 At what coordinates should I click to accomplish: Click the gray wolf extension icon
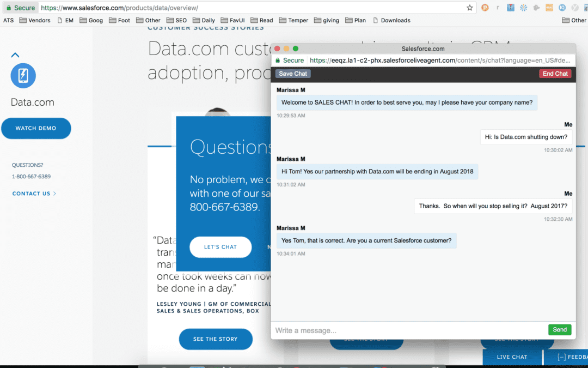point(536,8)
